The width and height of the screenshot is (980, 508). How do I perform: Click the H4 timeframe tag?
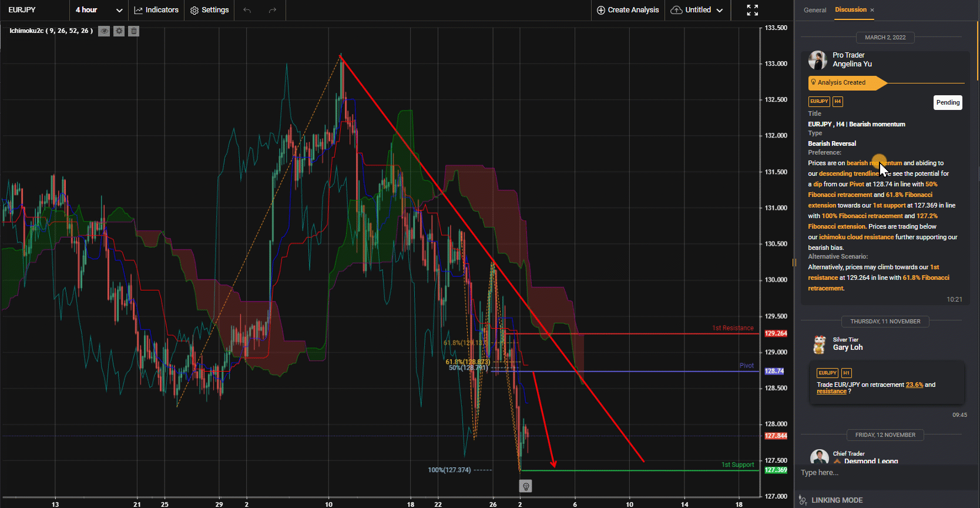click(x=838, y=101)
